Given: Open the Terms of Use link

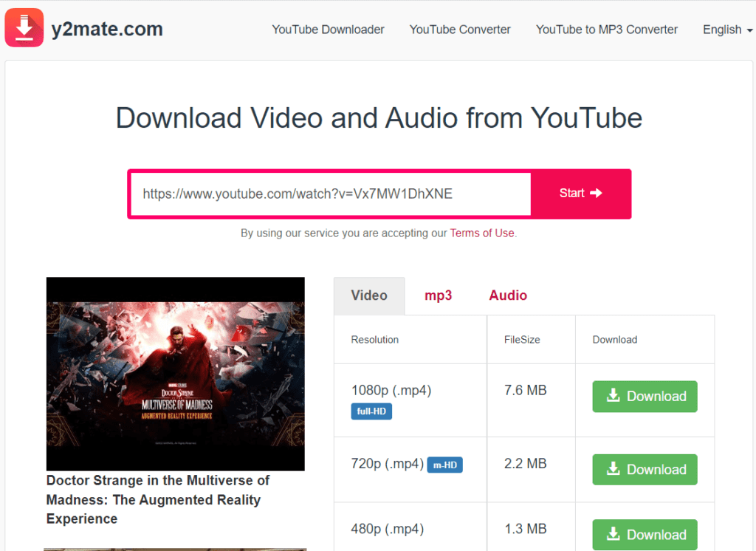Looking at the screenshot, I should tap(482, 233).
